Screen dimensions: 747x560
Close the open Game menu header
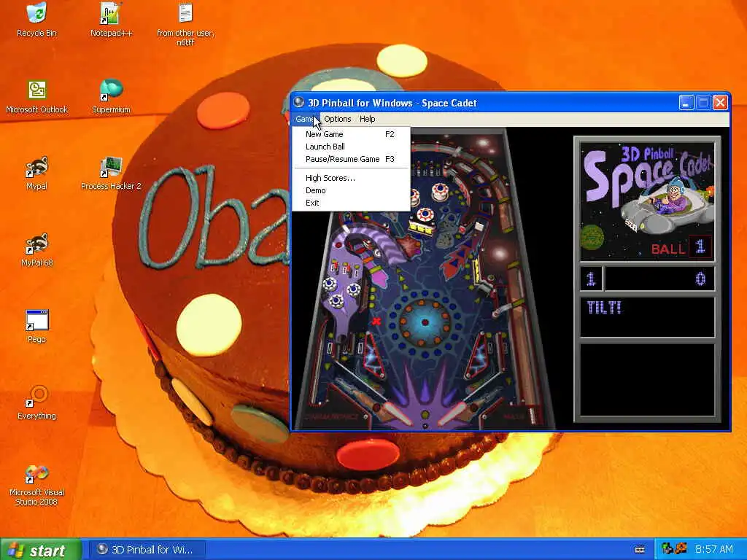click(x=305, y=119)
